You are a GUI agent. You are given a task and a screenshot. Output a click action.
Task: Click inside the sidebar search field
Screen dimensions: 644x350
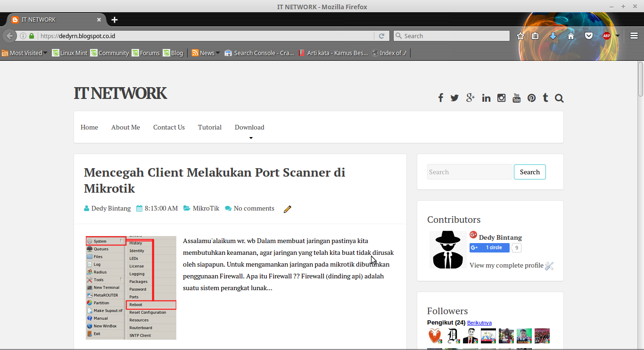pos(469,171)
